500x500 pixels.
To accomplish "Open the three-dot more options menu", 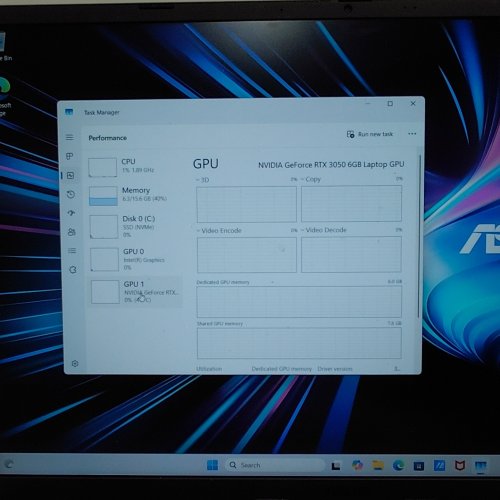I will pos(412,134).
